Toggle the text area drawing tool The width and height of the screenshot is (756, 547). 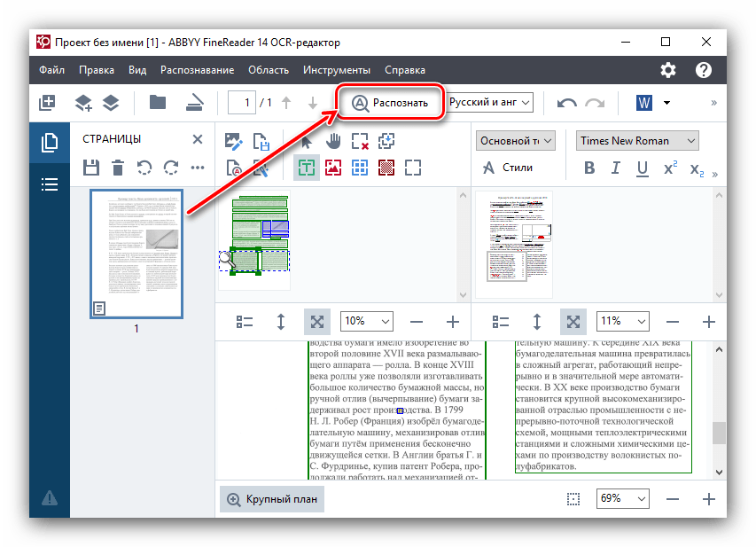pyautogui.click(x=307, y=168)
